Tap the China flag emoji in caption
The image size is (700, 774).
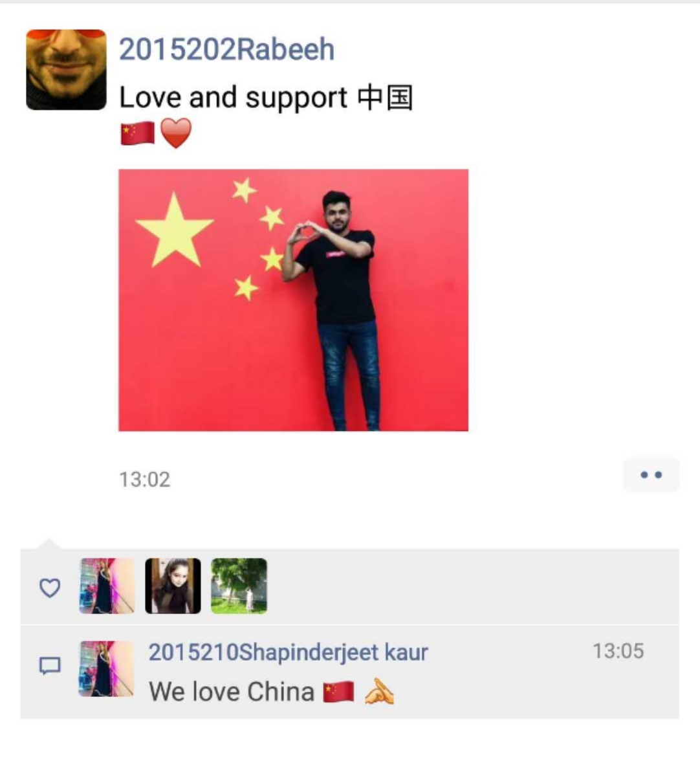[138, 134]
